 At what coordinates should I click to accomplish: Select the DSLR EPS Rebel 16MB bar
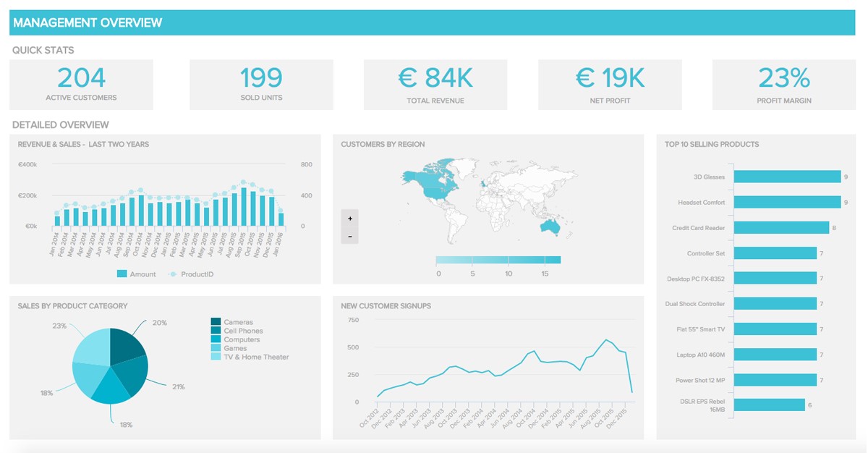pyautogui.click(x=770, y=405)
